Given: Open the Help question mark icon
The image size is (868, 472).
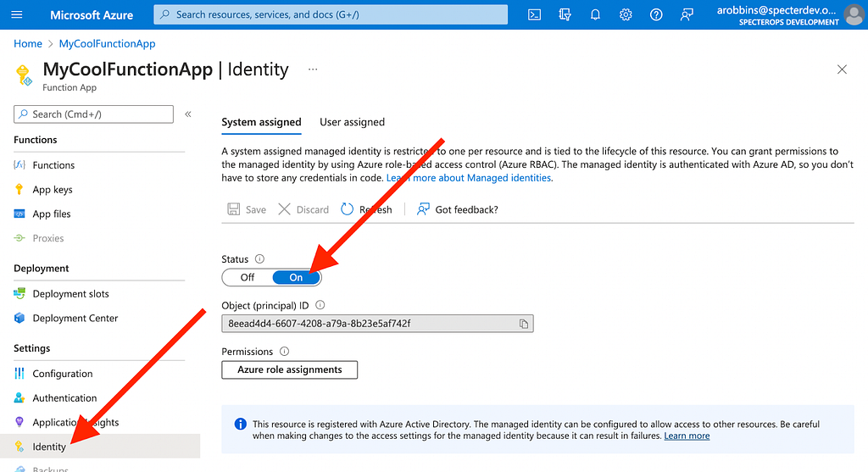Looking at the screenshot, I should [656, 15].
